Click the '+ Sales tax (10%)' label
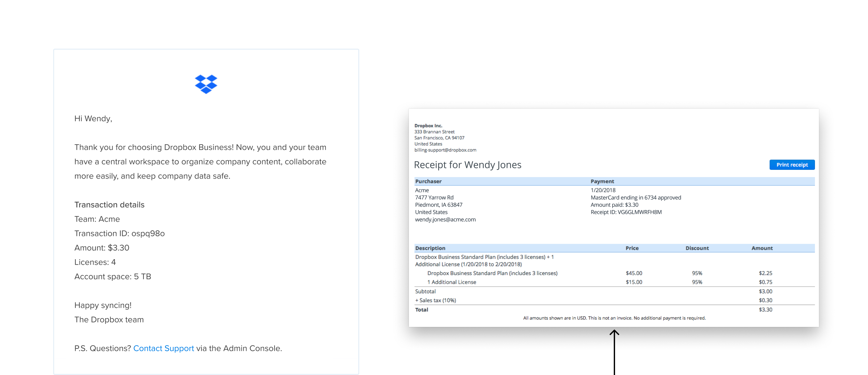This screenshot has width=868, height=375. pyautogui.click(x=435, y=300)
